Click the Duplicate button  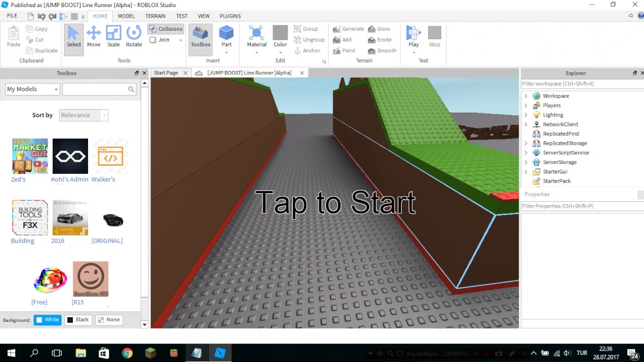[x=42, y=50]
